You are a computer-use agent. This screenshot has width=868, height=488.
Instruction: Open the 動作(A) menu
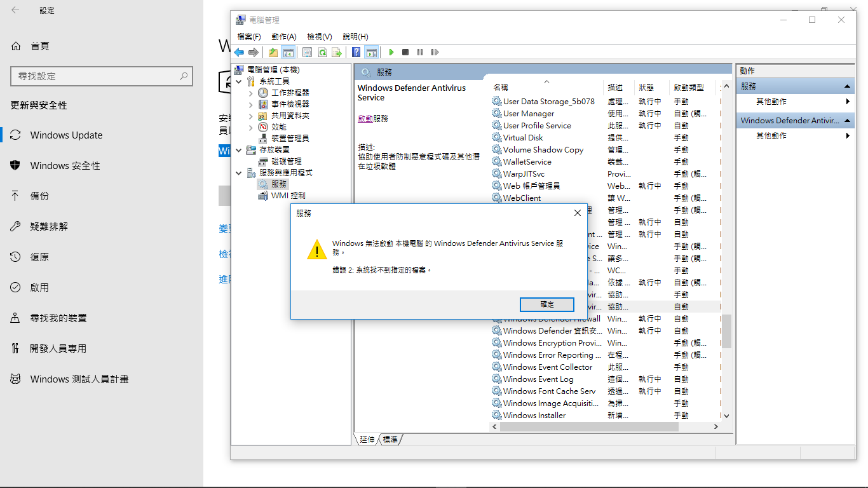tap(283, 36)
